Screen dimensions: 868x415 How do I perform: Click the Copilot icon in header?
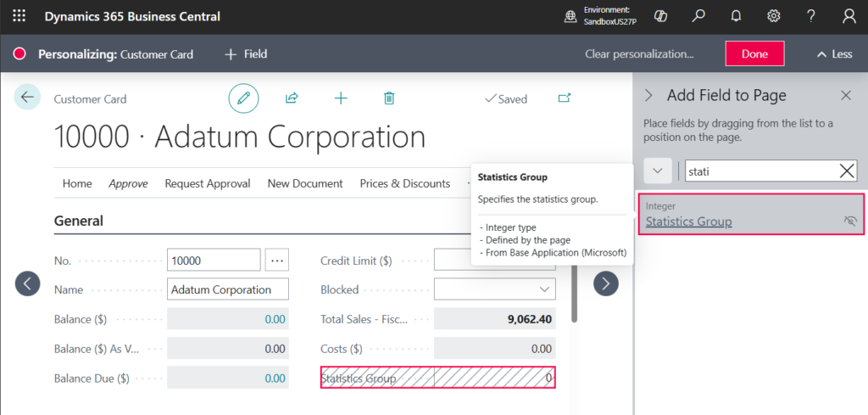661,16
